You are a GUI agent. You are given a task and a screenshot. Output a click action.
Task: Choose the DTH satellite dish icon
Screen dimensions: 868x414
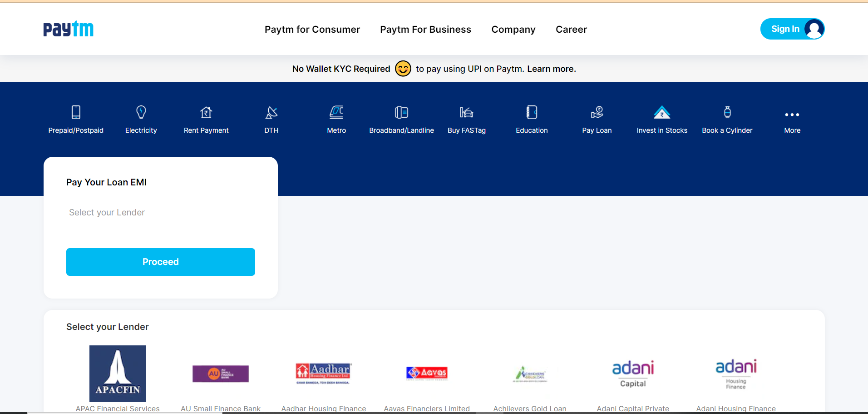(x=271, y=112)
